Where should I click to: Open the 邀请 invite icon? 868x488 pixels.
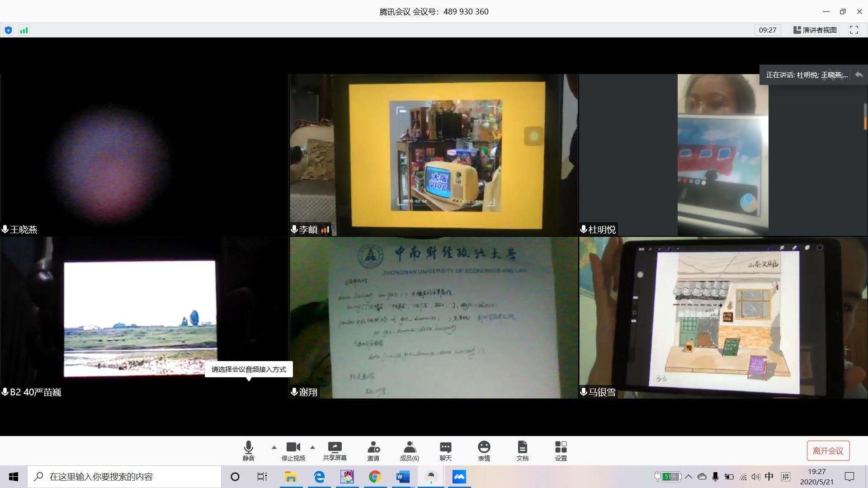[373, 451]
